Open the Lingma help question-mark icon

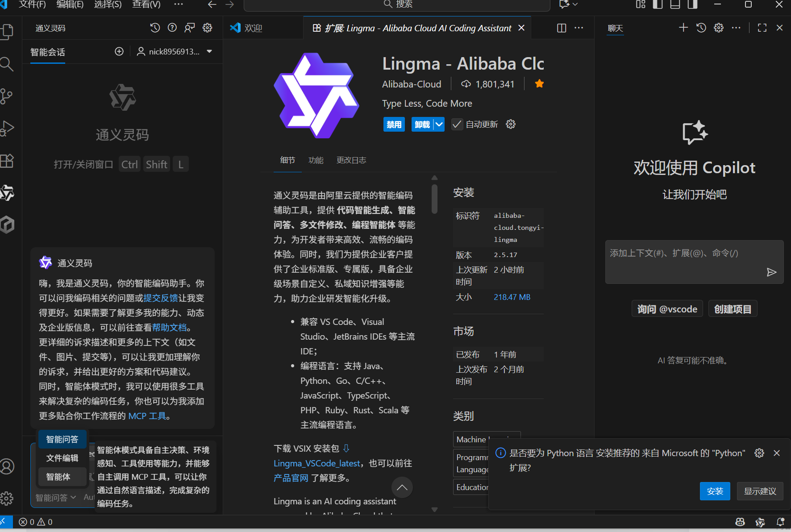pos(172,28)
